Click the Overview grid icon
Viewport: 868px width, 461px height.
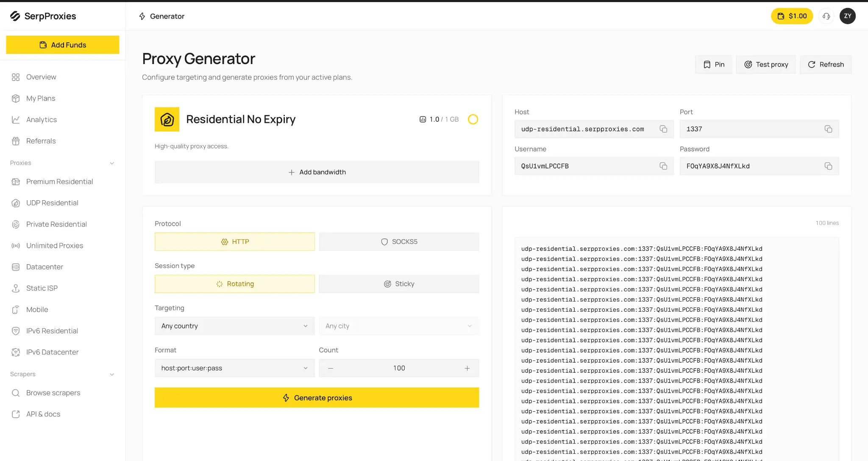(x=16, y=77)
